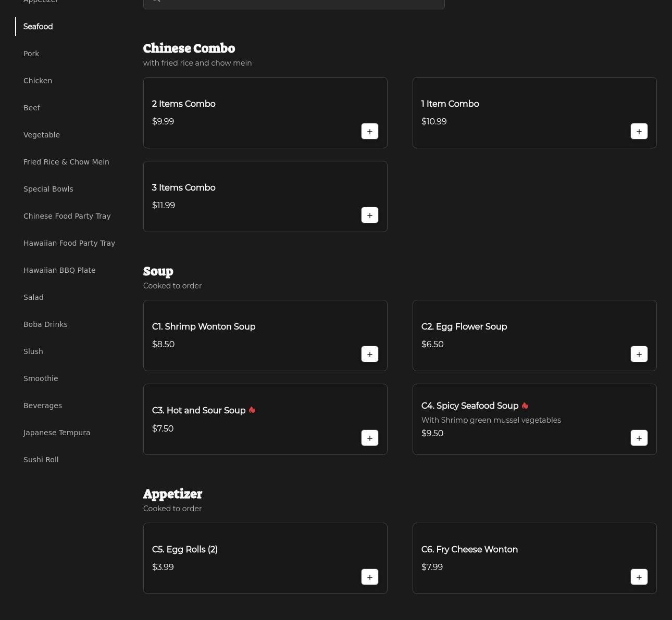
Task: Select Vegetable in the sidebar
Action: tap(42, 135)
